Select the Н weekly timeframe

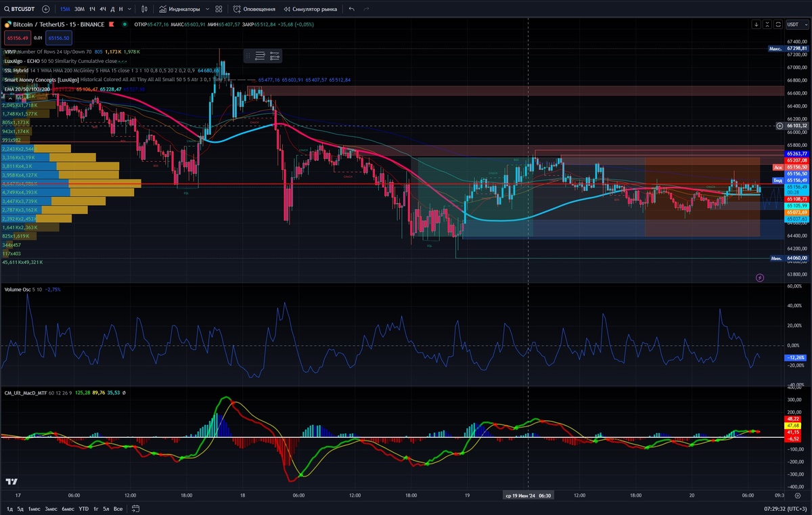[x=120, y=9]
